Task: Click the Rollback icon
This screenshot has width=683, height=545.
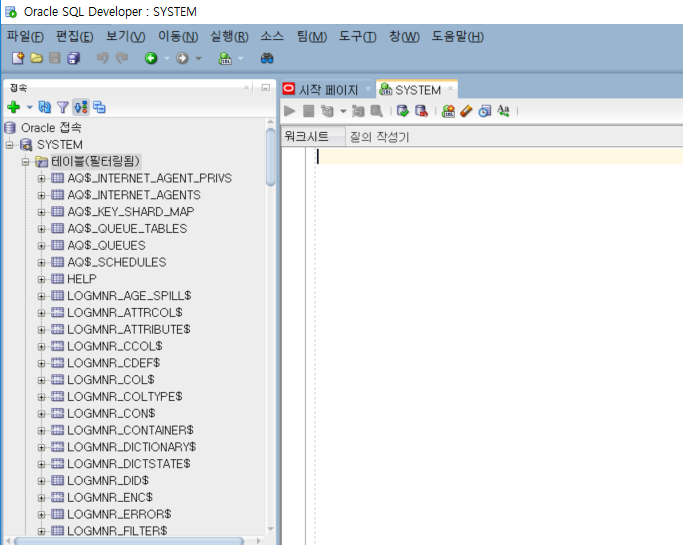Action: click(x=422, y=111)
